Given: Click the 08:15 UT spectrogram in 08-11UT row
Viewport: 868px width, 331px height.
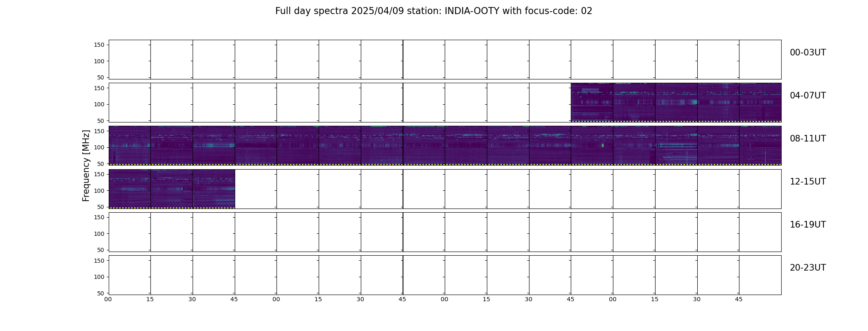Looking at the screenshot, I should [x=172, y=146].
